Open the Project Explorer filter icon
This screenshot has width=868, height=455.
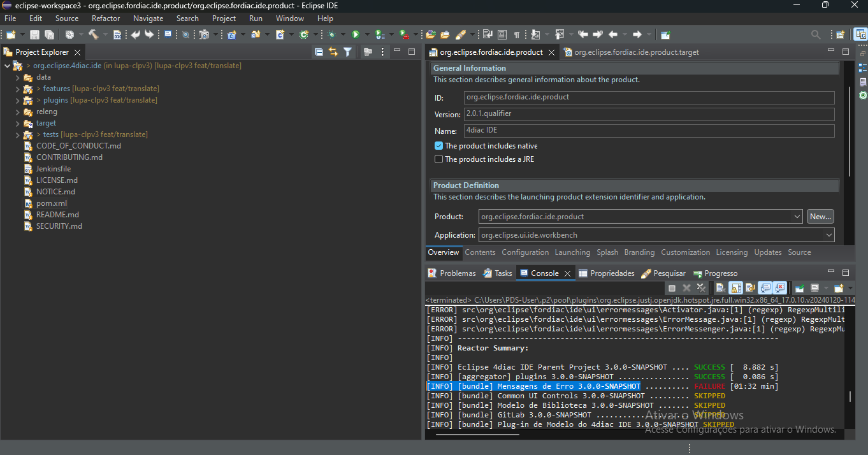pyautogui.click(x=348, y=52)
